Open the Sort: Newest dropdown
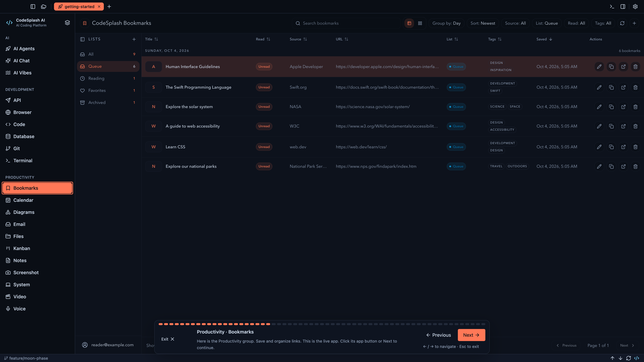Image resolution: width=644 pixels, height=362 pixels. [x=482, y=23]
